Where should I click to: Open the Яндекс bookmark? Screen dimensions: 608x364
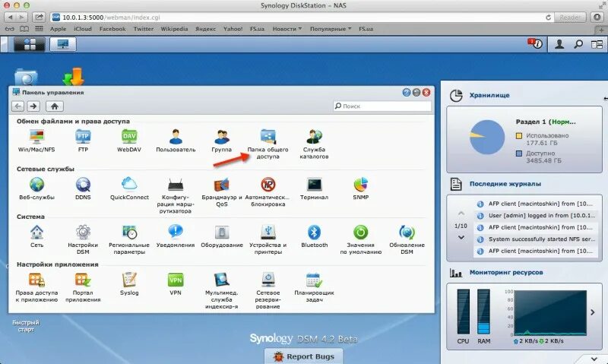(x=205, y=29)
